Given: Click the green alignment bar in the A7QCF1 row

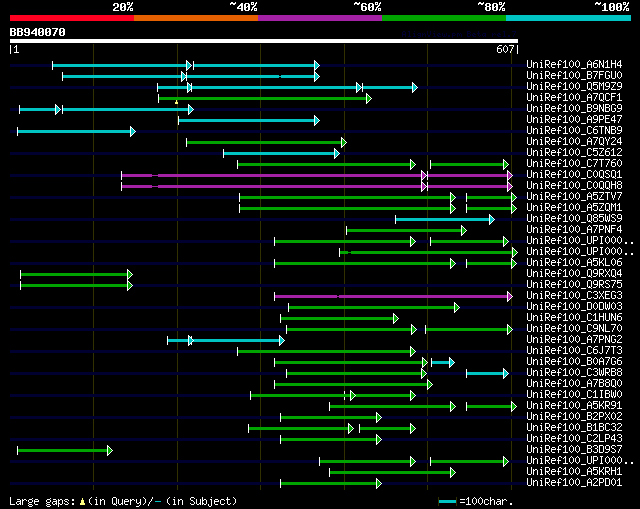Looking at the screenshot, I should pos(265,98).
